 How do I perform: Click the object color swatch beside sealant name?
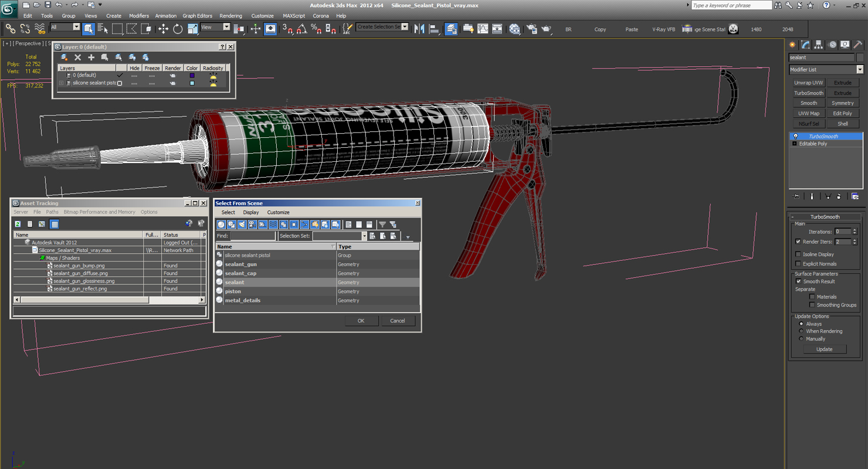(x=860, y=57)
